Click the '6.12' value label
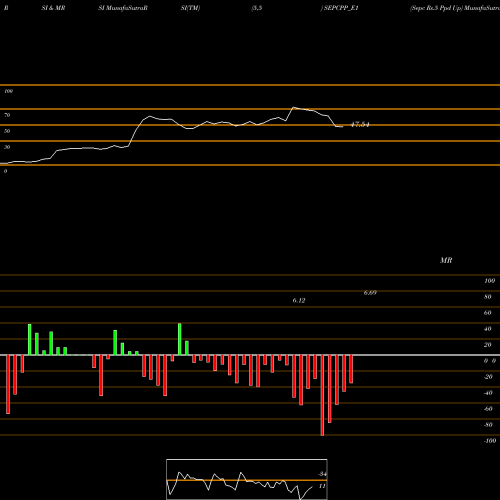The image size is (500, 500). [299, 300]
